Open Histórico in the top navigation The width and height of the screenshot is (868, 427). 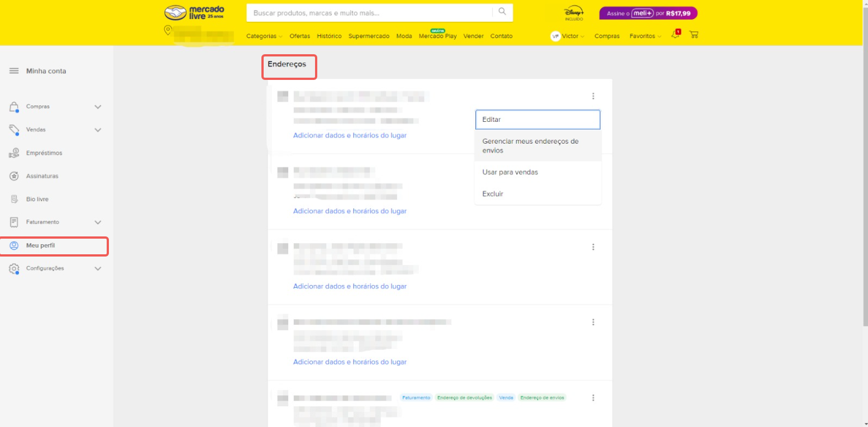tap(329, 36)
